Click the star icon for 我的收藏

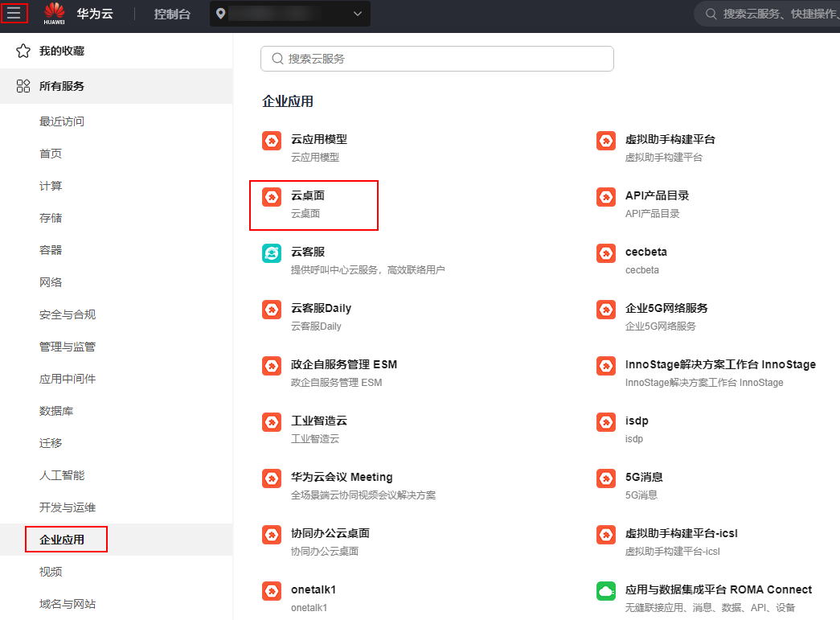(23, 51)
